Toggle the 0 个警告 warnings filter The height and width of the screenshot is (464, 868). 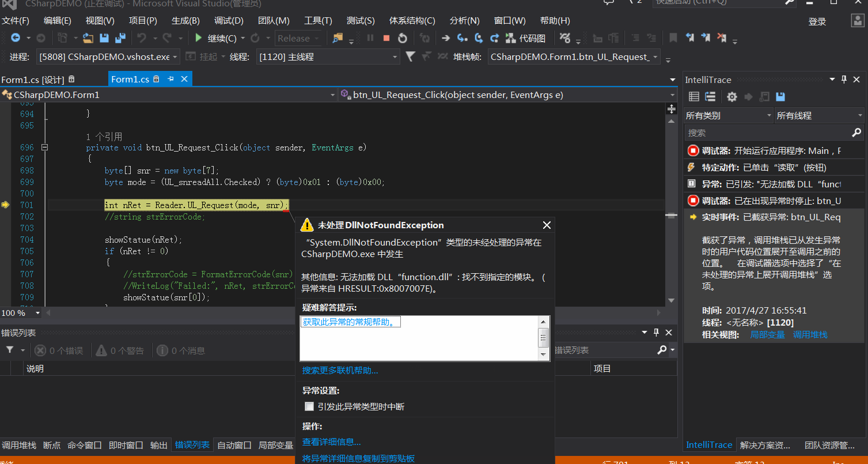point(119,350)
